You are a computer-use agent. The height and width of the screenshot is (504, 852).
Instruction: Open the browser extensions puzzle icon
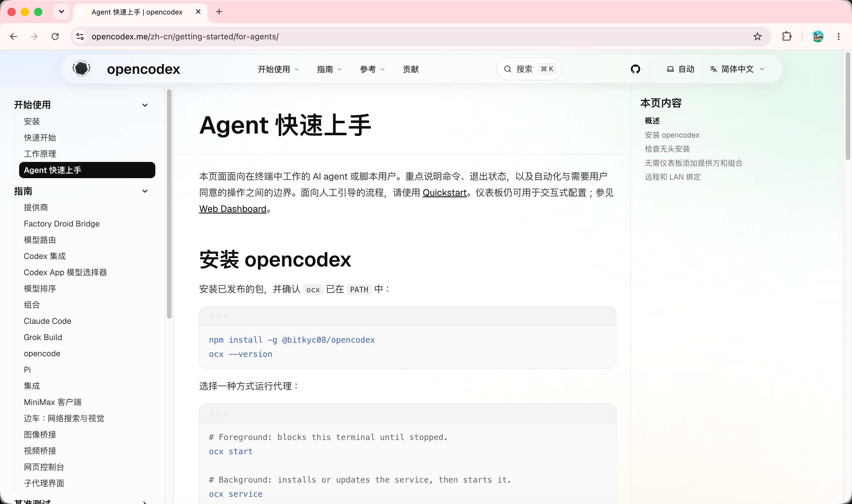(787, 36)
